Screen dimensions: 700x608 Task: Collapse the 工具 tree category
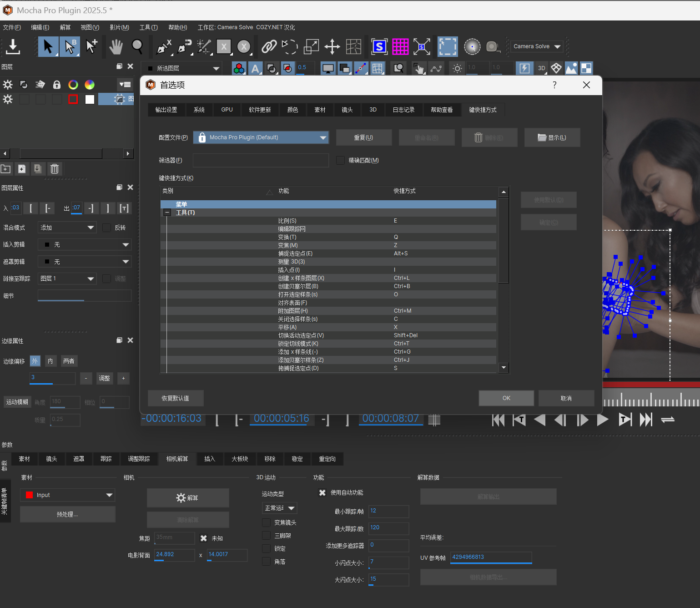167,213
